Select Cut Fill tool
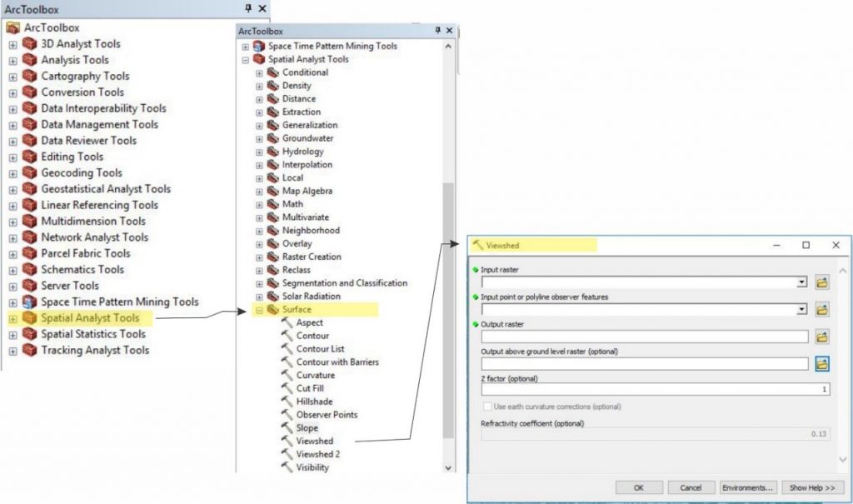 click(310, 388)
